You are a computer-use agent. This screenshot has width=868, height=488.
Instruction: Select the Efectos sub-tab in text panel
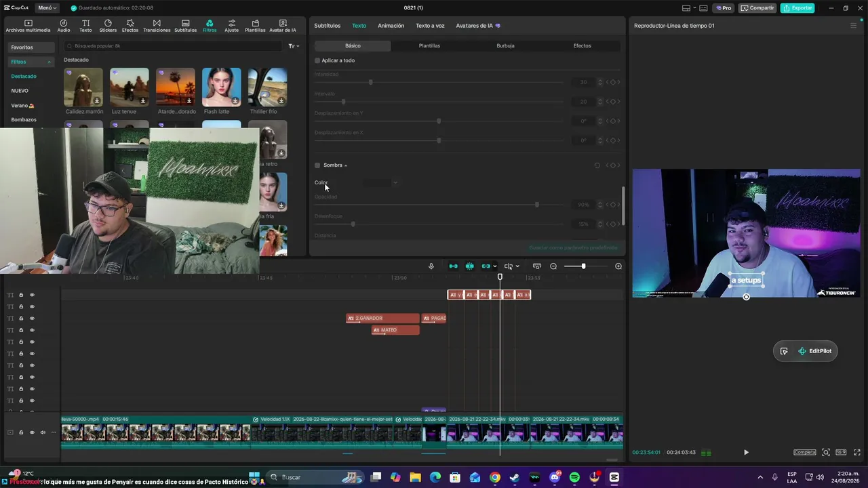point(582,46)
